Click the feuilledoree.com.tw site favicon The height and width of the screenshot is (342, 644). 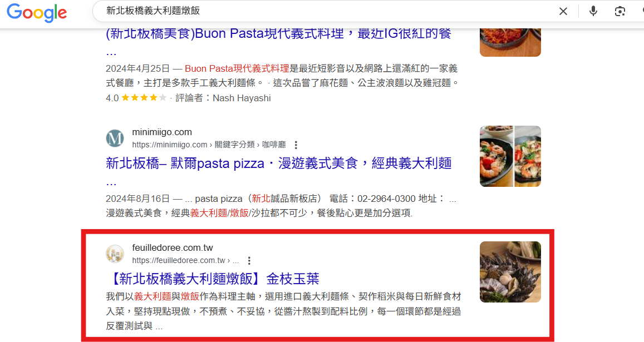[x=115, y=254]
